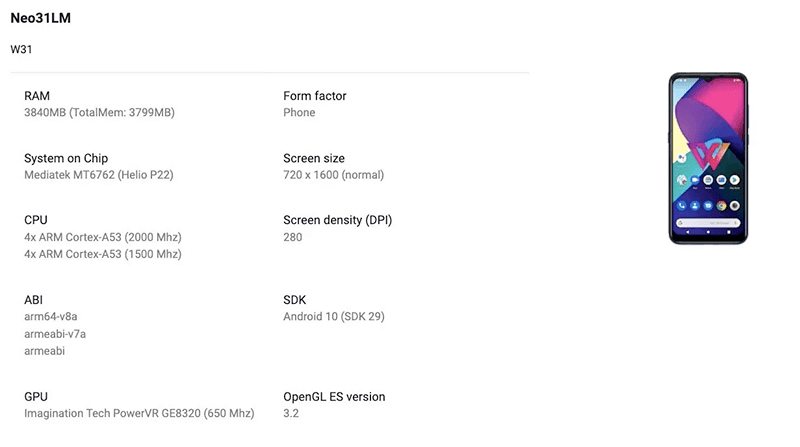The image size is (800, 447).
Task: Tap the Phone dialer icon in dock
Action: (x=682, y=205)
